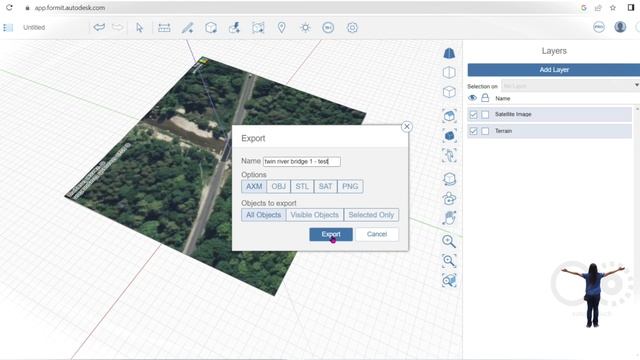640x360 pixels.
Task: Open the user account avatar
Action: pyautogui.click(x=620, y=27)
